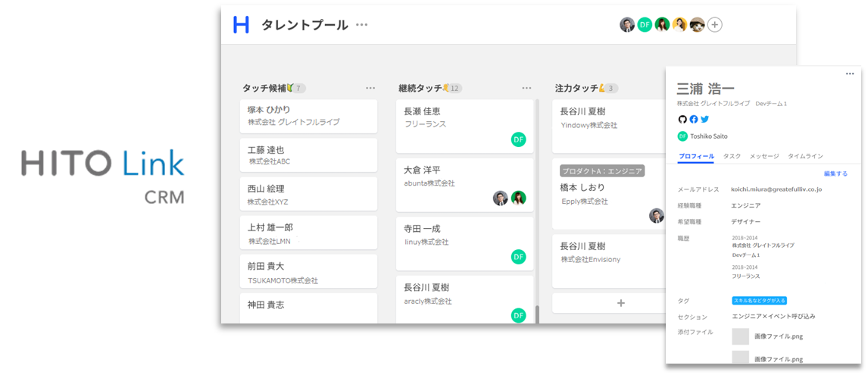Click the cat avatar in header
Screen dimensions: 868x375
click(698, 24)
